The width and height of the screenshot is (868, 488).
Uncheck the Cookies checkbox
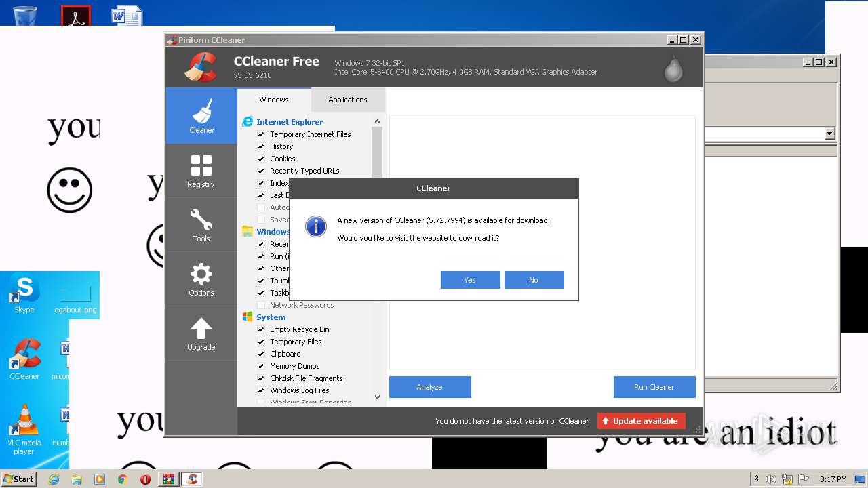(261, 159)
